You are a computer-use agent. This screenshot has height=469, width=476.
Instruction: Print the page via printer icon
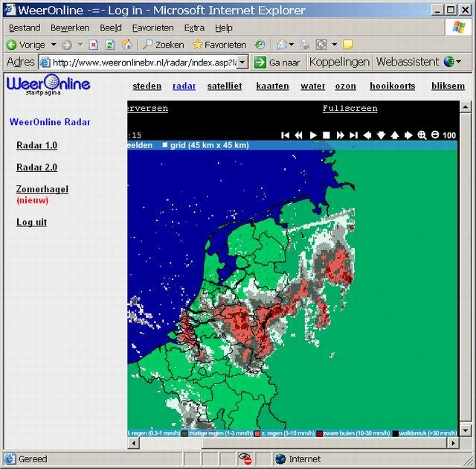[304, 45]
